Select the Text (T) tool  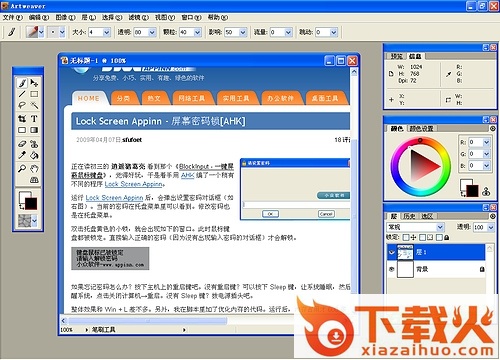34,118
